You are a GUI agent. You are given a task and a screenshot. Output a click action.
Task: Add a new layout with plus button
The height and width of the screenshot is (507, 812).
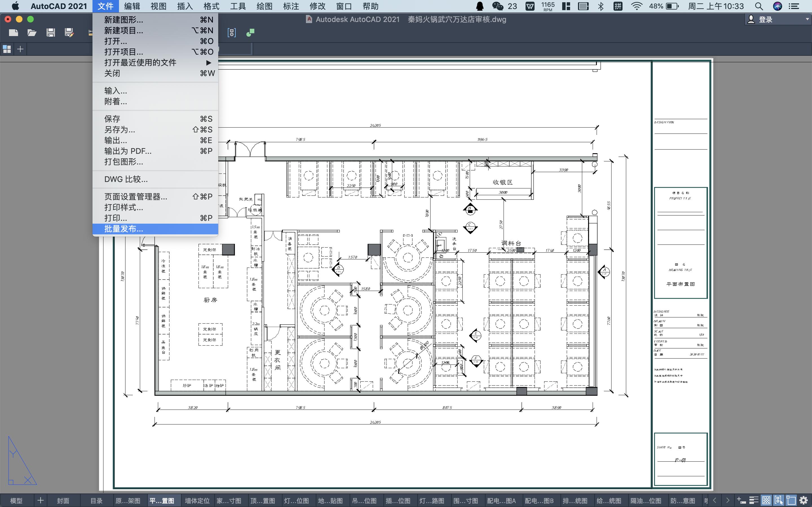click(40, 501)
